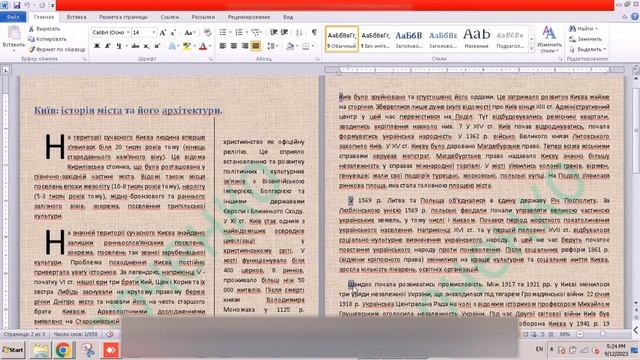640x360 pixels.
Task: Expand the styles gallery list
Action: [531, 49]
